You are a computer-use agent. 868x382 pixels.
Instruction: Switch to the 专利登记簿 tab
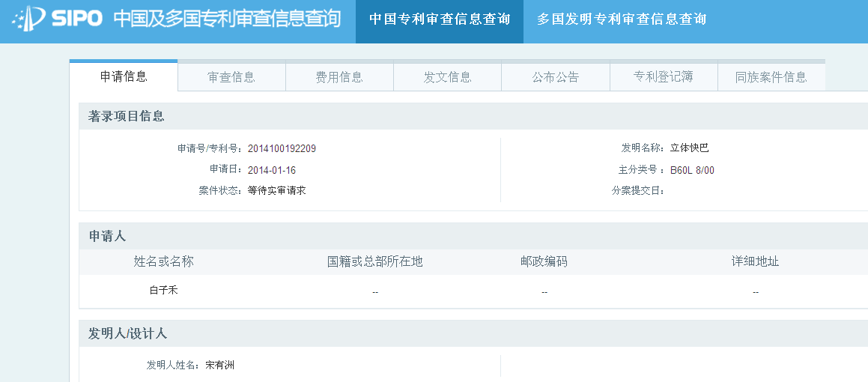click(x=664, y=77)
